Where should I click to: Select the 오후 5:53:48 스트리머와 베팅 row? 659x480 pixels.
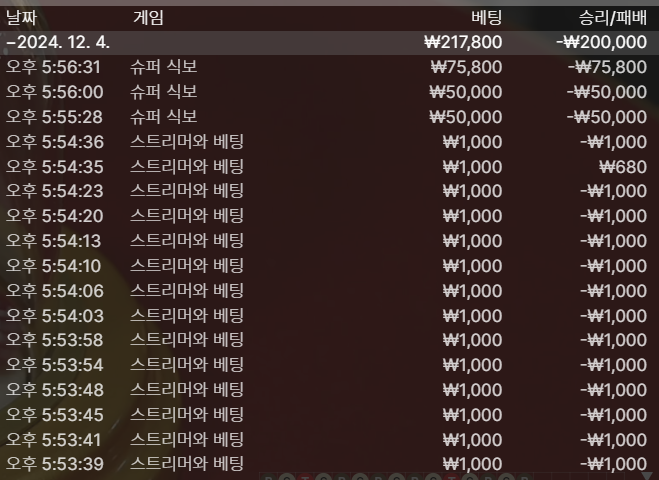[x=330, y=390]
